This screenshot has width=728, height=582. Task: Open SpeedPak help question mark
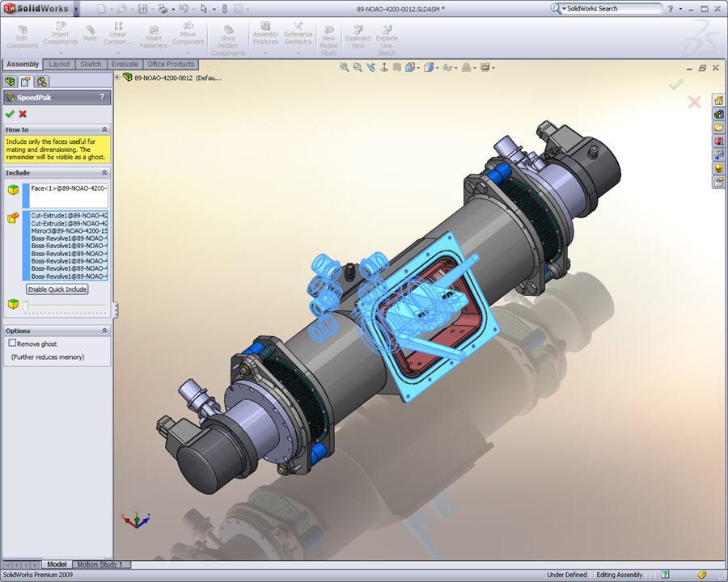[x=102, y=97]
